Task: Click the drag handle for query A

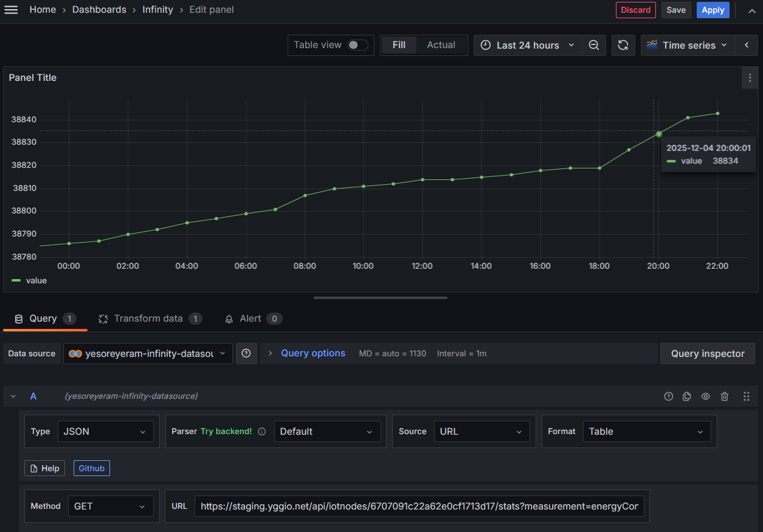Action: tap(746, 396)
